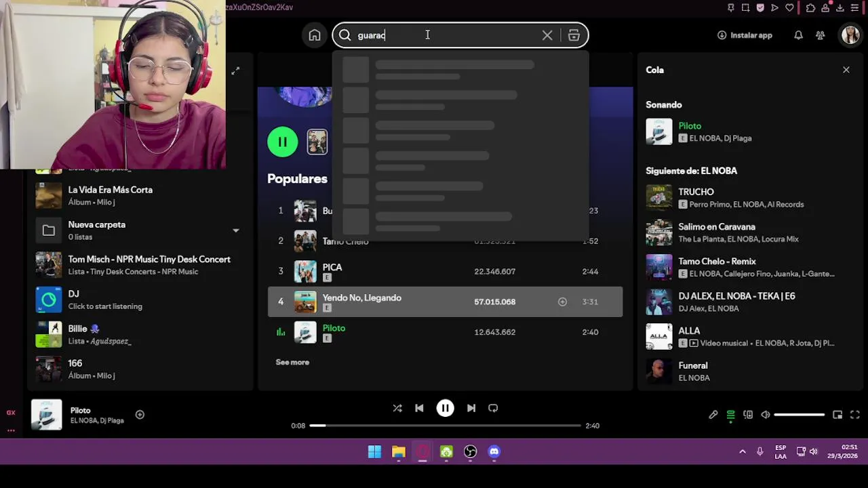Pause playback in player bar
Image resolution: width=868 pixels, height=488 pixels.
445,408
